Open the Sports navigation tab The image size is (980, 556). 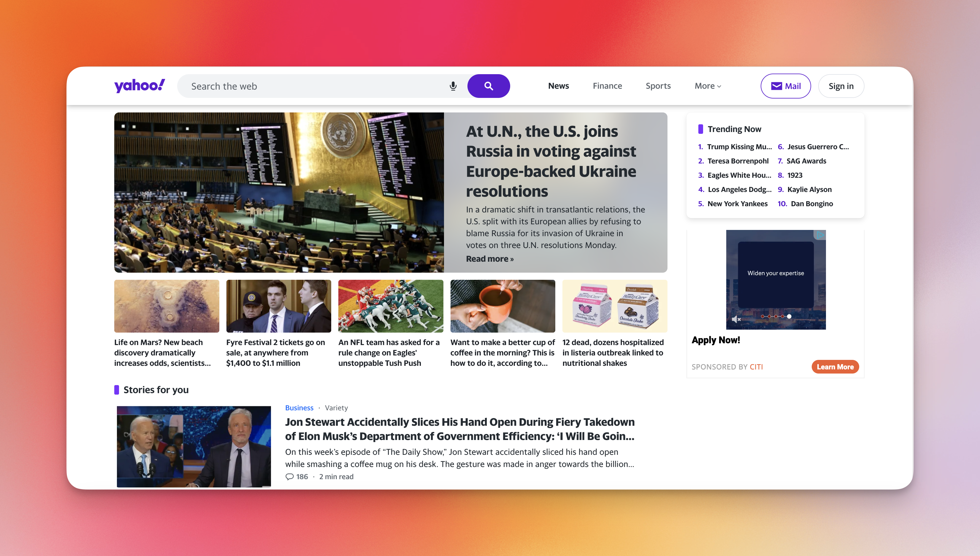click(658, 85)
